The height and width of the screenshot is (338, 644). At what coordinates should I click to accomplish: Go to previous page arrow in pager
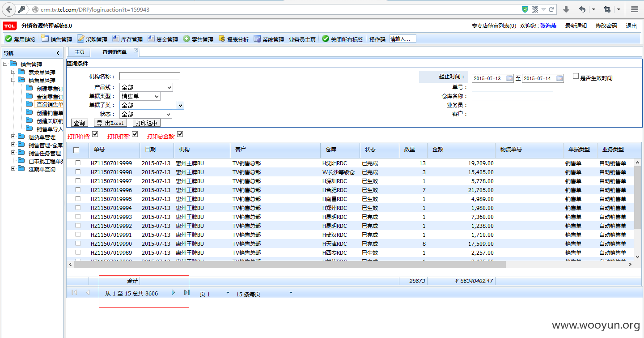point(88,293)
